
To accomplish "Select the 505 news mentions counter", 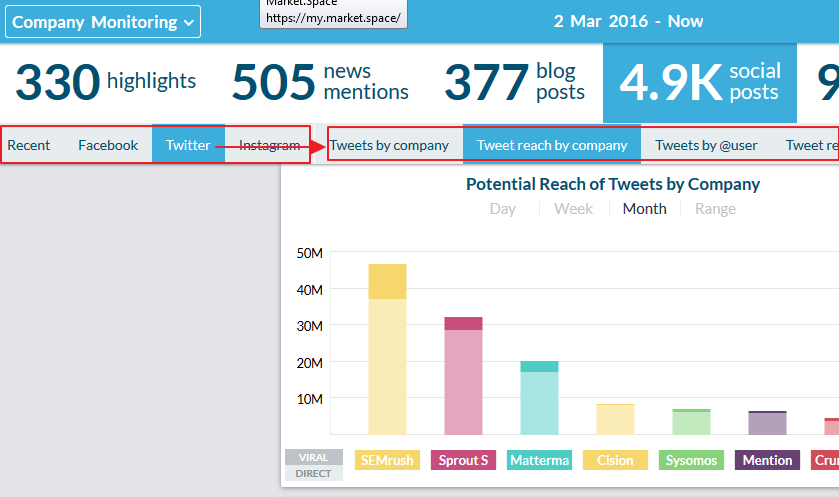I will (x=321, y=82).
